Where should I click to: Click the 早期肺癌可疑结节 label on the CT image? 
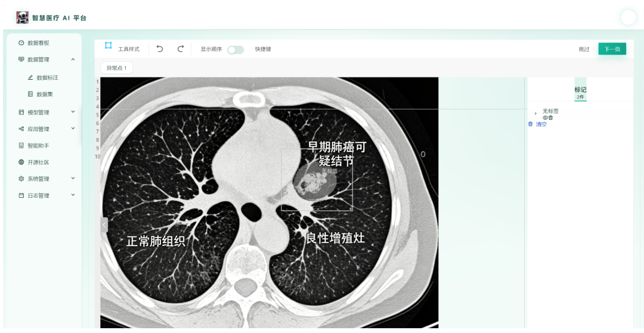tap(336, 153)
